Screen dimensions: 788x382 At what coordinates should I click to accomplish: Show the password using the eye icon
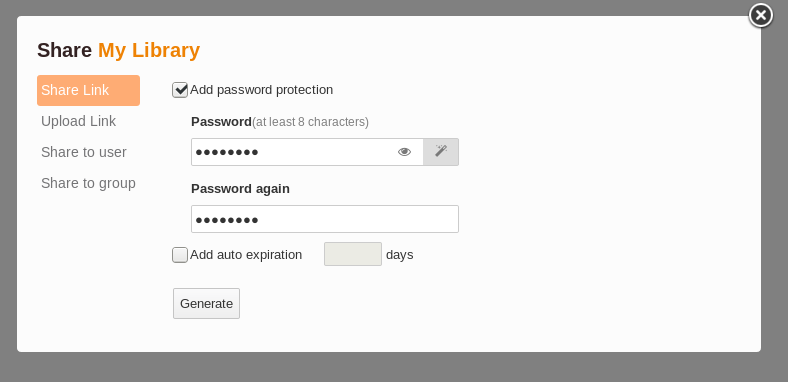tap(405, 152)
